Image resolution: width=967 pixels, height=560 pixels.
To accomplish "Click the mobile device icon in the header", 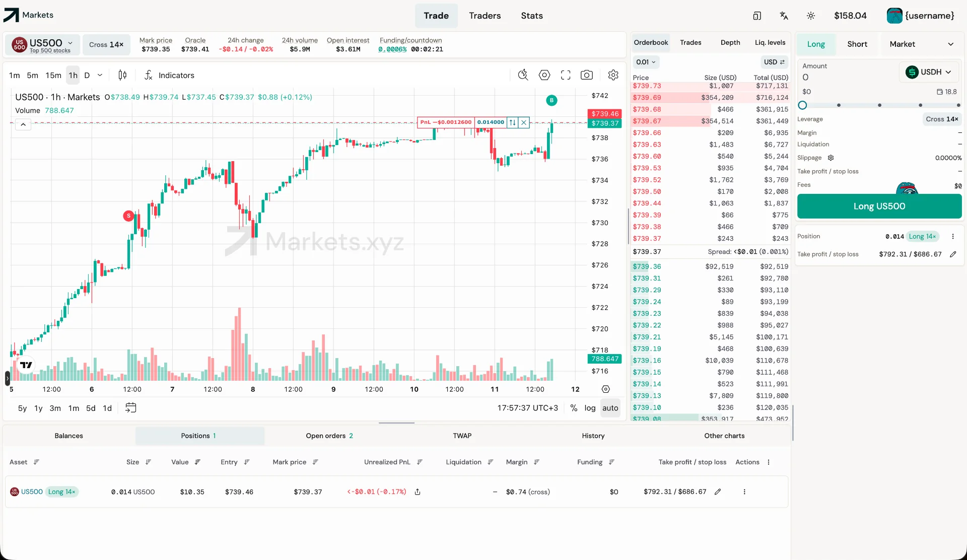I will click(x=757, y=16).
